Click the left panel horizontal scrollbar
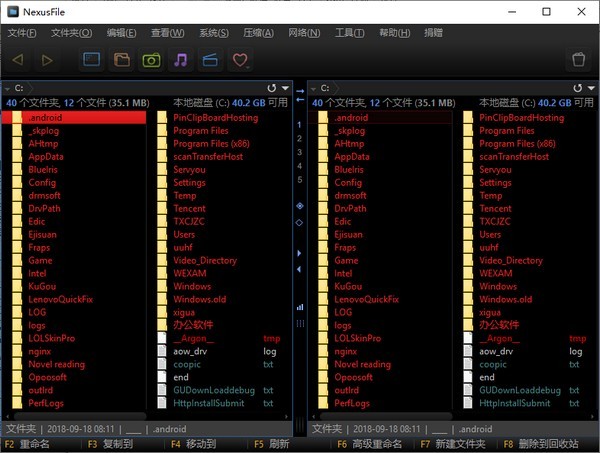This screenshot has width=600, height=453. tap(80, 416)
